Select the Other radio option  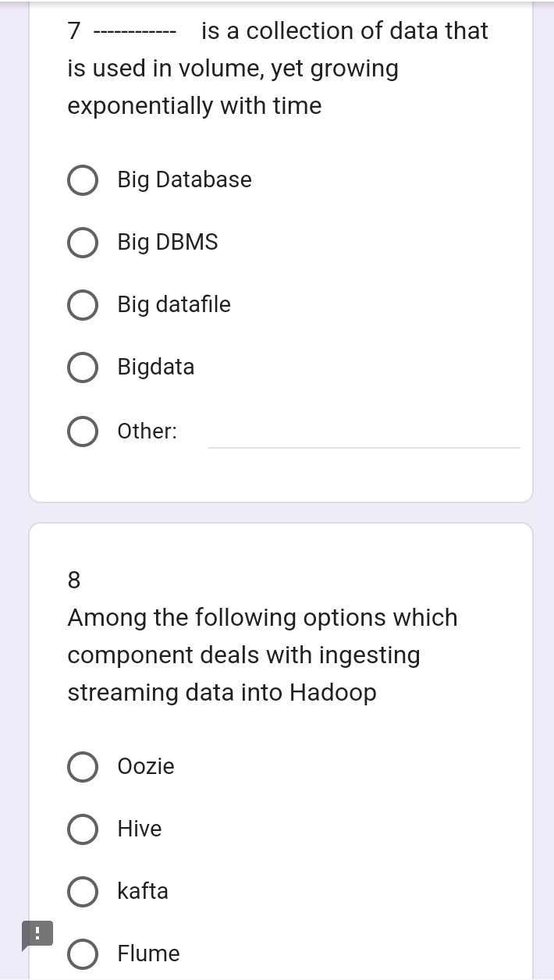83,431
